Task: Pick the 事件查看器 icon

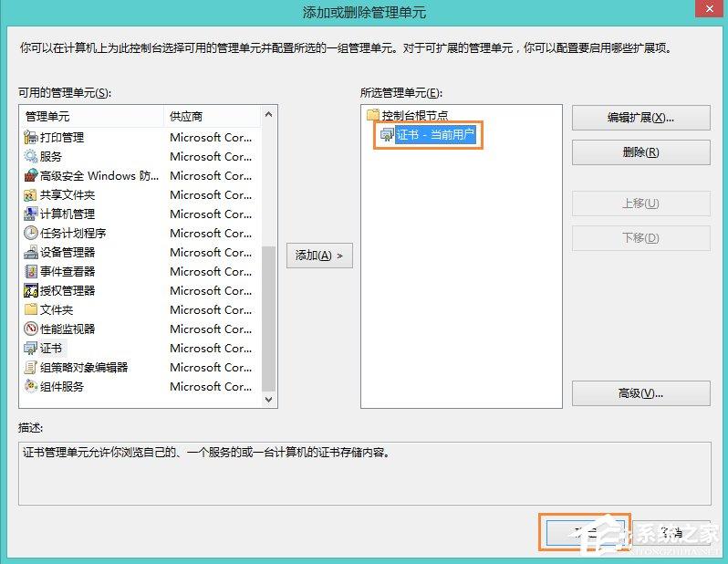Action: click(x=31, y=271)
